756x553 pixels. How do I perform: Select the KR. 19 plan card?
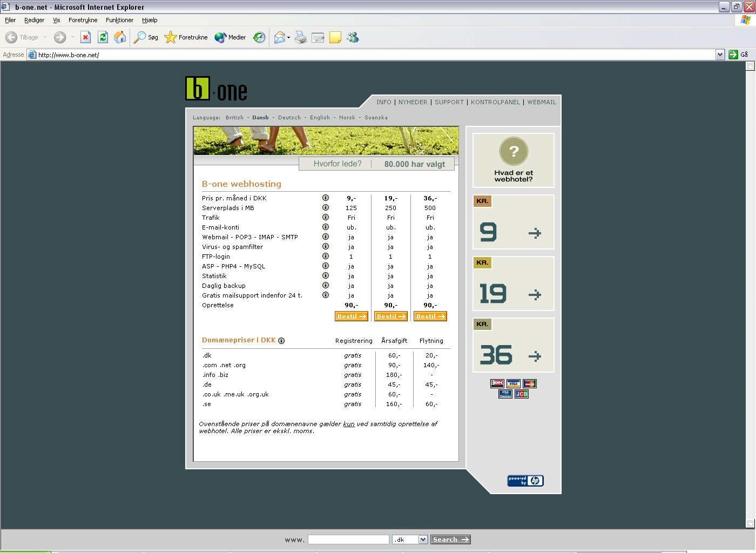click(514, 284)
